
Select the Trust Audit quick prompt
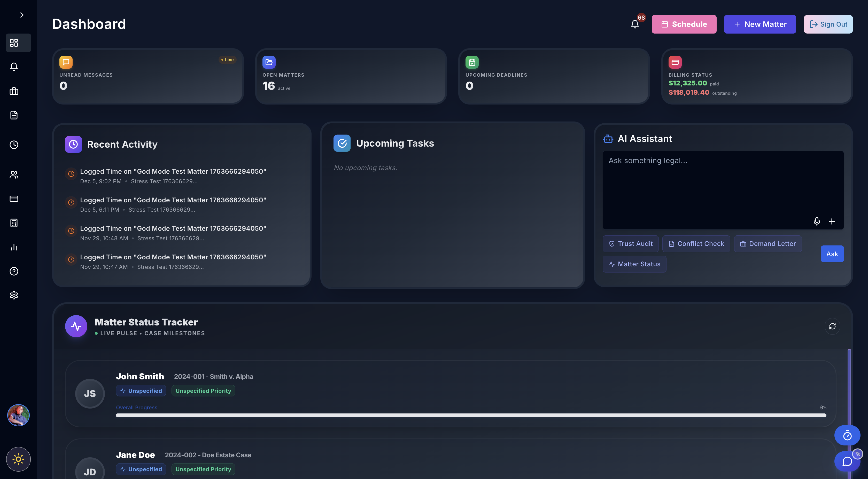coord(630,244)
